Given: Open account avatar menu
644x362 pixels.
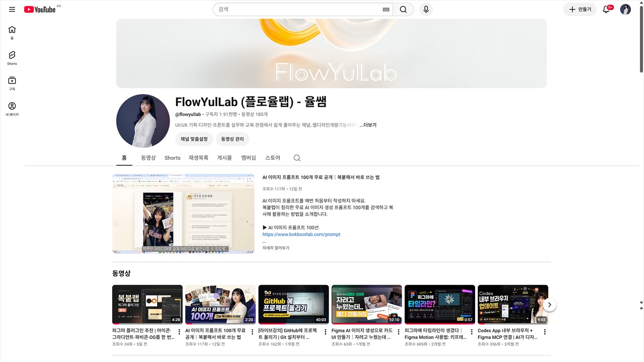Looking at the screenshot, I should pyautogui.click(x=625, y=10).
